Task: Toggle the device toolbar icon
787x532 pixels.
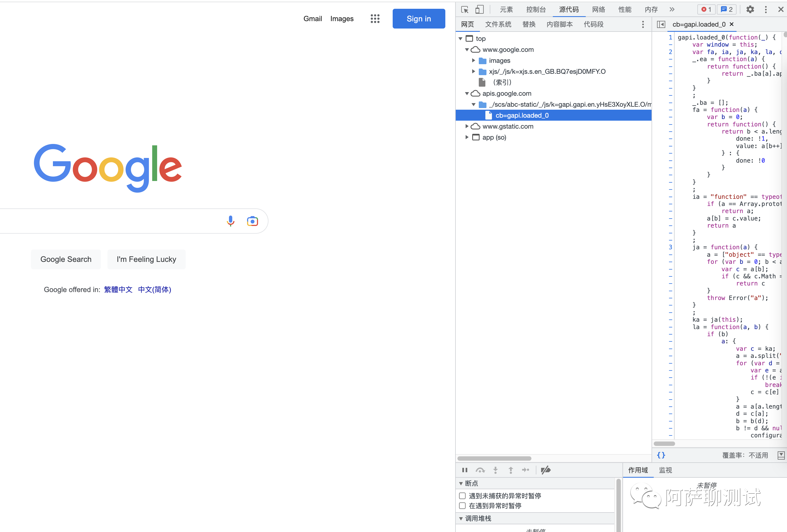Action: (x=479, y=10)
